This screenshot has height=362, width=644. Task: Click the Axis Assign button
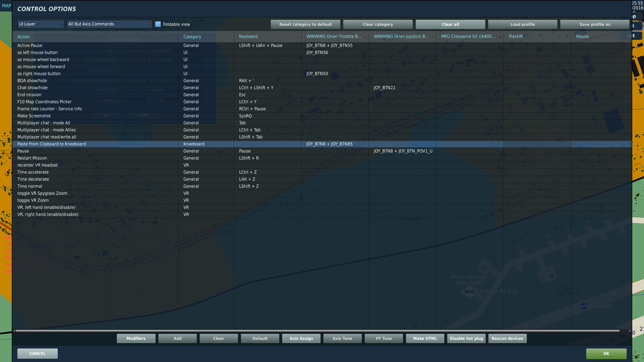[301, 339]
